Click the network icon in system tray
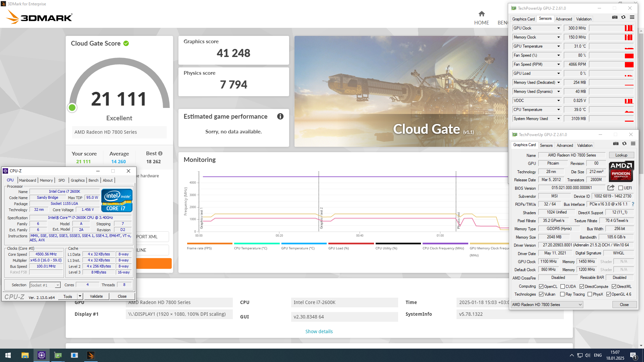Image resolution: width=644 pixels, height=362 pixels. tap(580, 355)
